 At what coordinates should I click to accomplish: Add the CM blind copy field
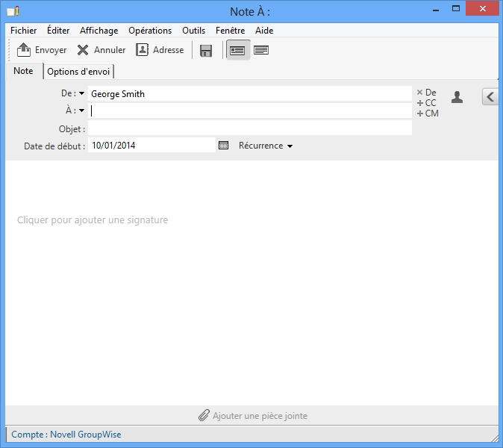[428, 113]
